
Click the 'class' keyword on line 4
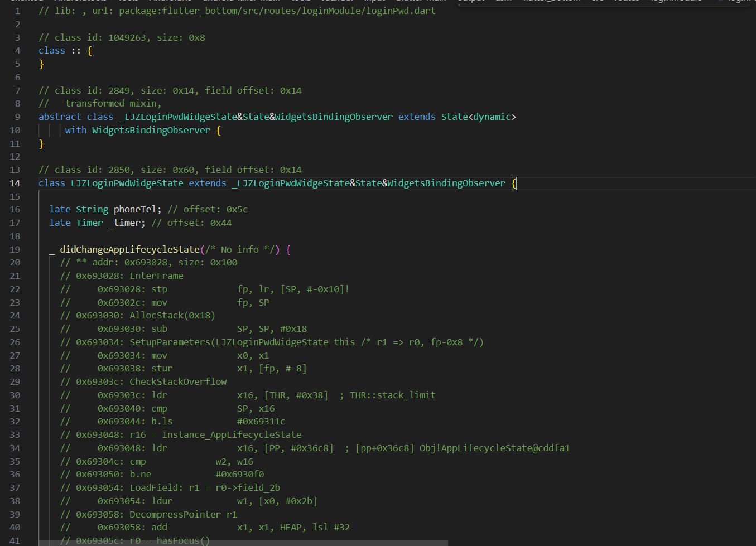(x=52, y=50)
